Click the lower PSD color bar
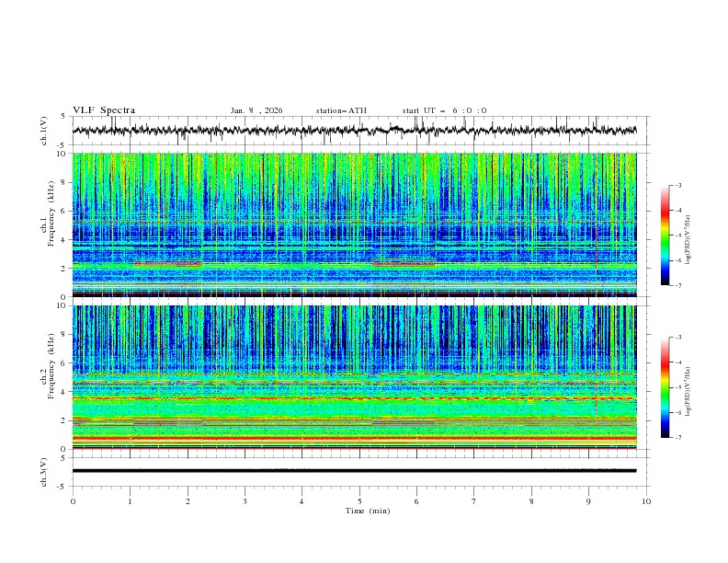The width and height of the screenshot is (728, 563). [665, 387]
